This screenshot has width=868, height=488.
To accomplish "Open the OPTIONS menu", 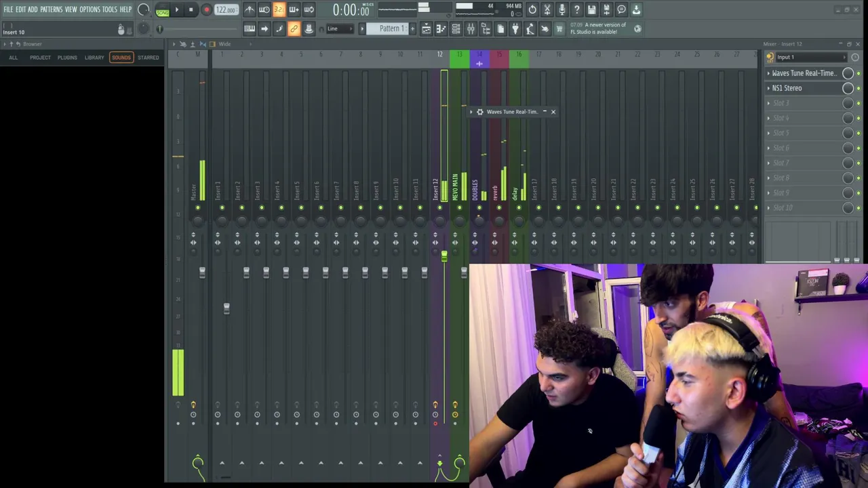I will [x=90, y=9].
